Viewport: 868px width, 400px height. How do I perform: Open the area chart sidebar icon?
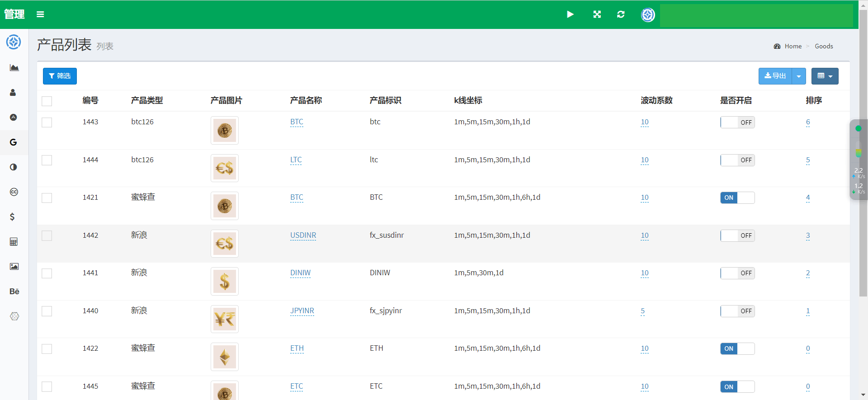click(x=14, y=68)
